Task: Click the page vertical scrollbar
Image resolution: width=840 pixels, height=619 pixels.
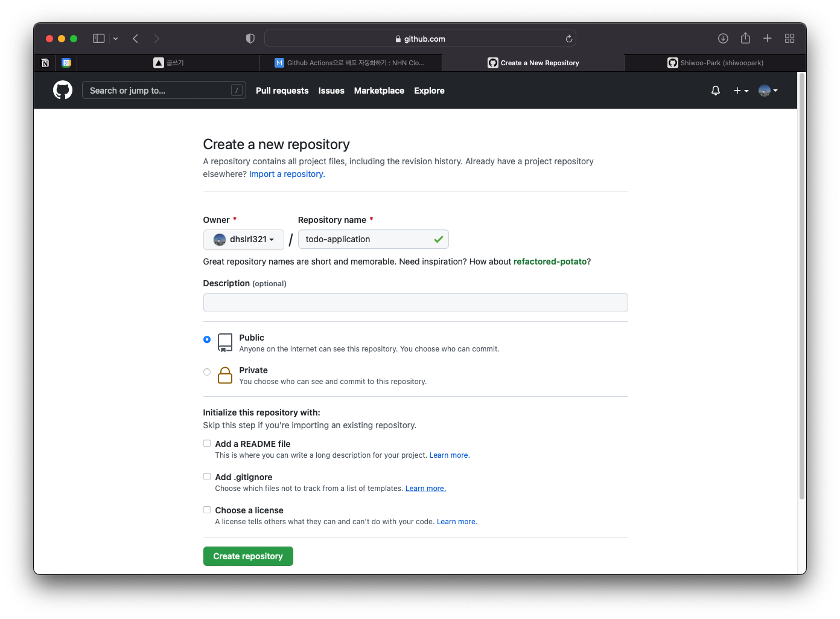Action: point(802,286)
